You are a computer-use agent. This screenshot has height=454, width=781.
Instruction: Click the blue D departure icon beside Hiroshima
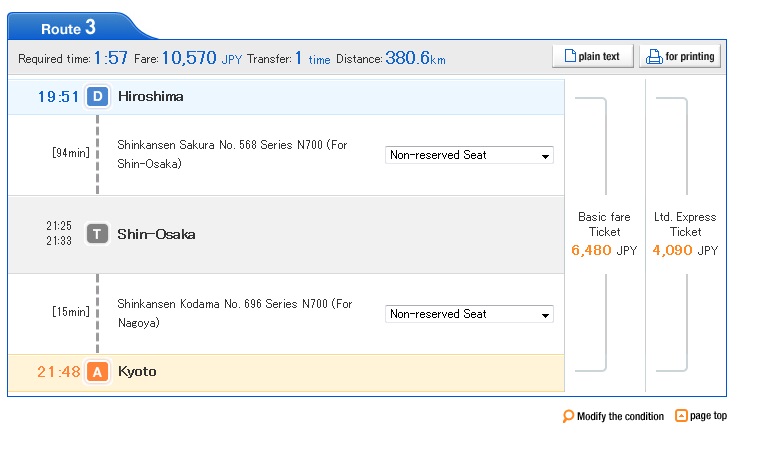point(98,96)
